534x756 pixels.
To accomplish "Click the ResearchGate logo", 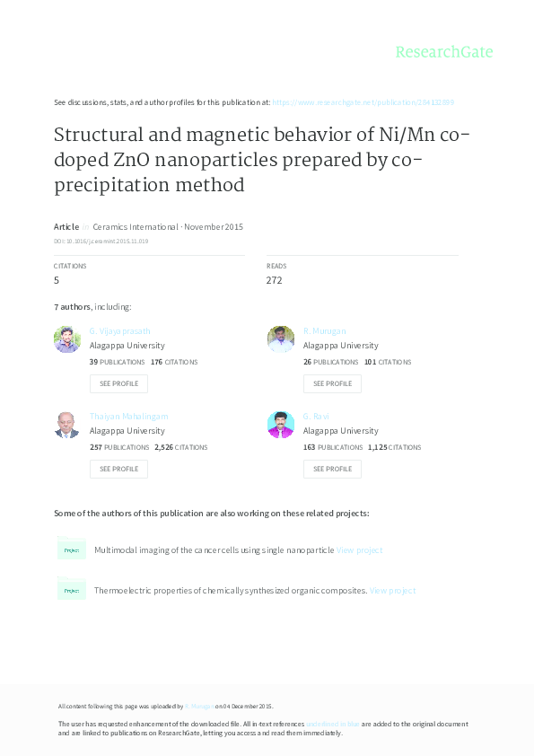I will pos(444,53).
